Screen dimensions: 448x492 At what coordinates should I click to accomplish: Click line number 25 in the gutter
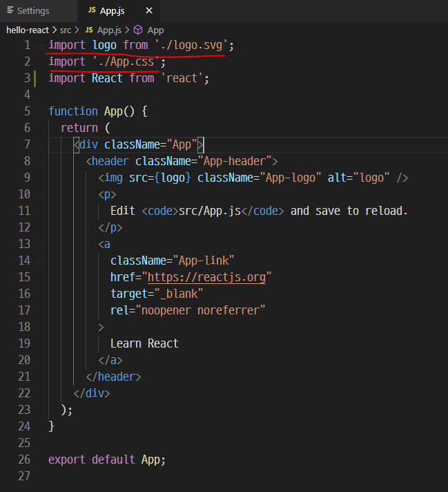click(24, 443)
